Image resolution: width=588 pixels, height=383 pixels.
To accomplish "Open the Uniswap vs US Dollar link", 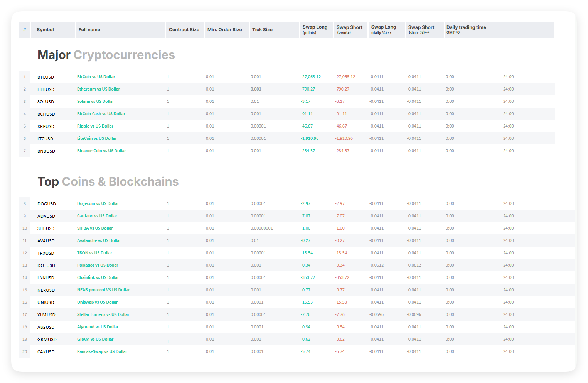I will [98, 302].
